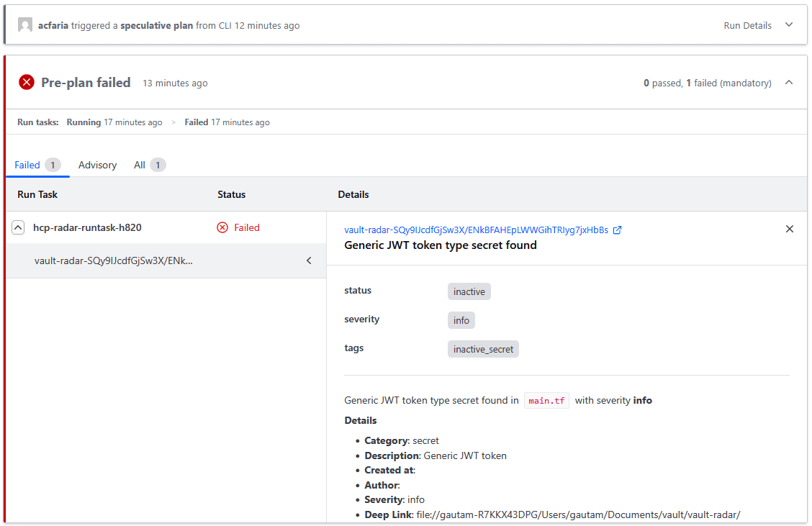Click the red failed status icon next to hcp-radar-runtask-h820

click(x=222, y=227)
